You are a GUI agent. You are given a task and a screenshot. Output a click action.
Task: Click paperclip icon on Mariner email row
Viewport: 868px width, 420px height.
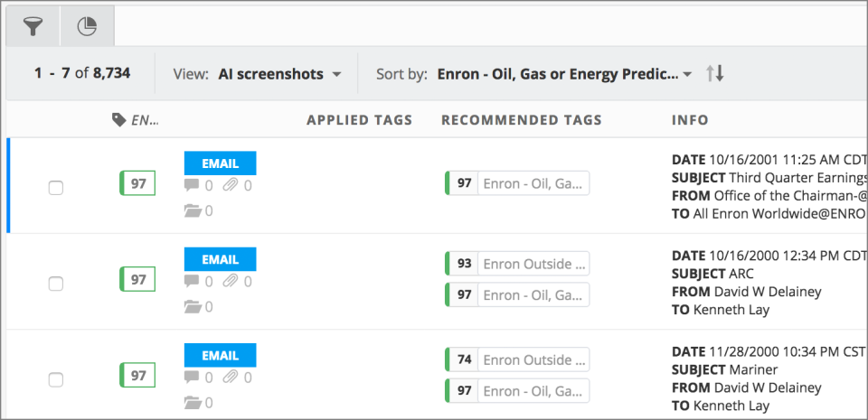pos(231,378)
